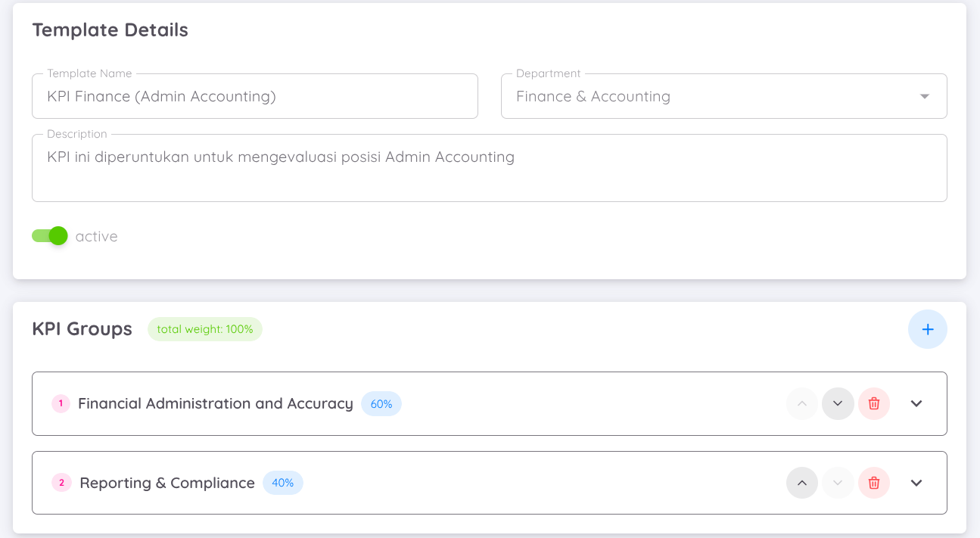Click the 40% weight chip

tap(283, 483)
